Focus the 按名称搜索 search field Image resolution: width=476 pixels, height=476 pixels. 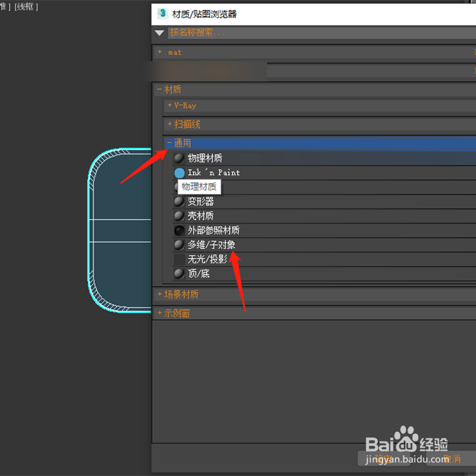(x=322, y=33)
